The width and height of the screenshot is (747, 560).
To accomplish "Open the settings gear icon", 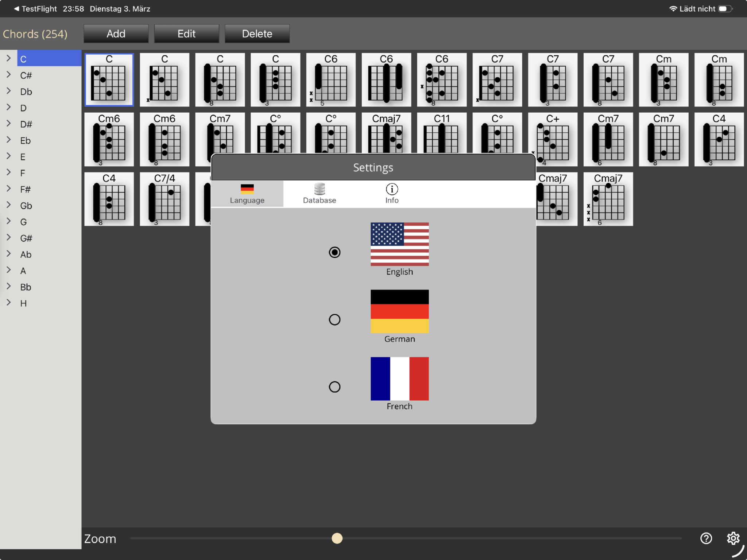I will [733, 538].
